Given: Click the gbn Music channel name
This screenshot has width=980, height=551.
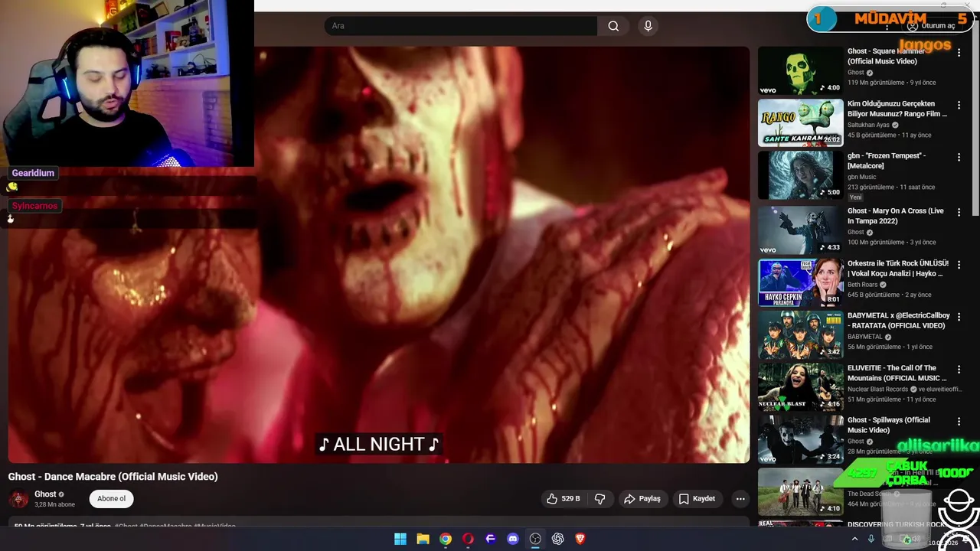Looking at the screenshot, I should coord(861,177).
